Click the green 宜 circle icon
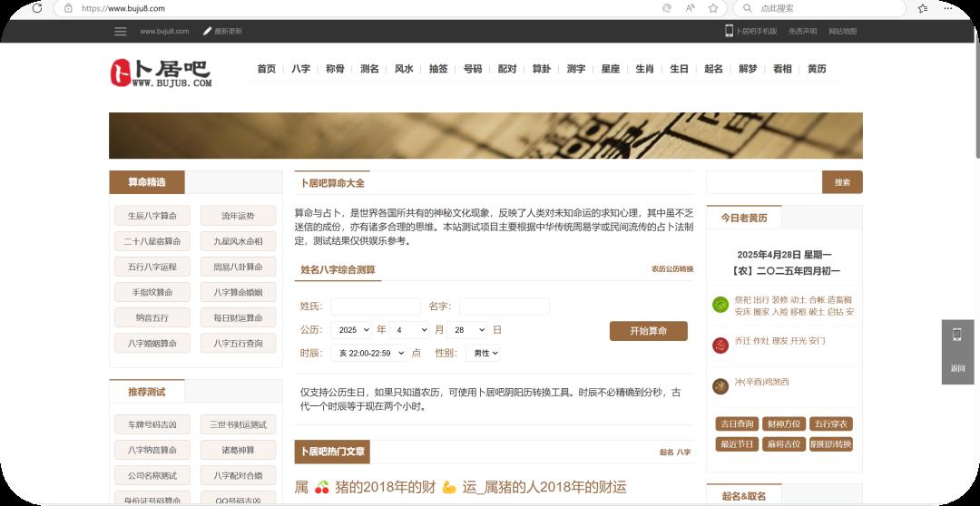 pyautogui.click(x=720, y=305)
